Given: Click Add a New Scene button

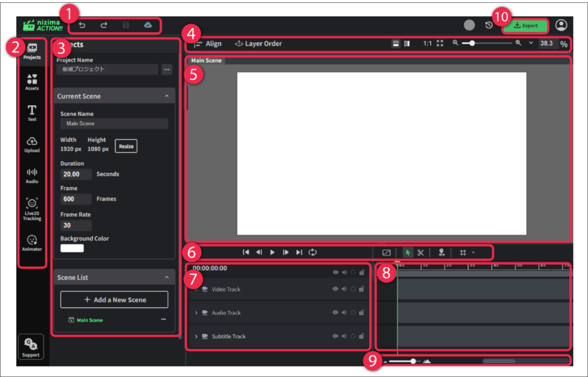Looking at the screenshot, I should pyautogui.click(x=114, y=299).
